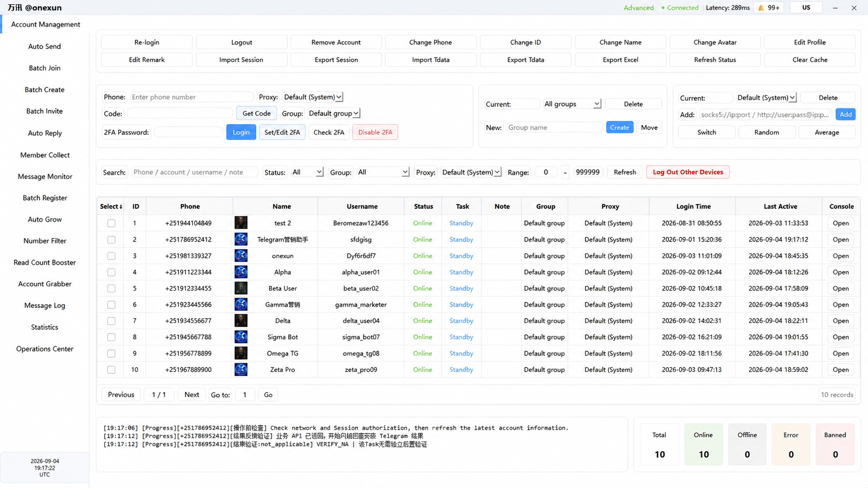The width and height of the screenshot is (868, 488).
Task: Open Operations Center in sidebar
Action: coord(45,349)
